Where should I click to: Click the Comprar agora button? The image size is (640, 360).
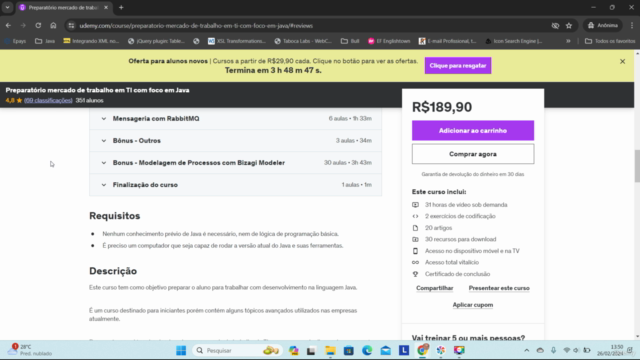pos(473,154)
